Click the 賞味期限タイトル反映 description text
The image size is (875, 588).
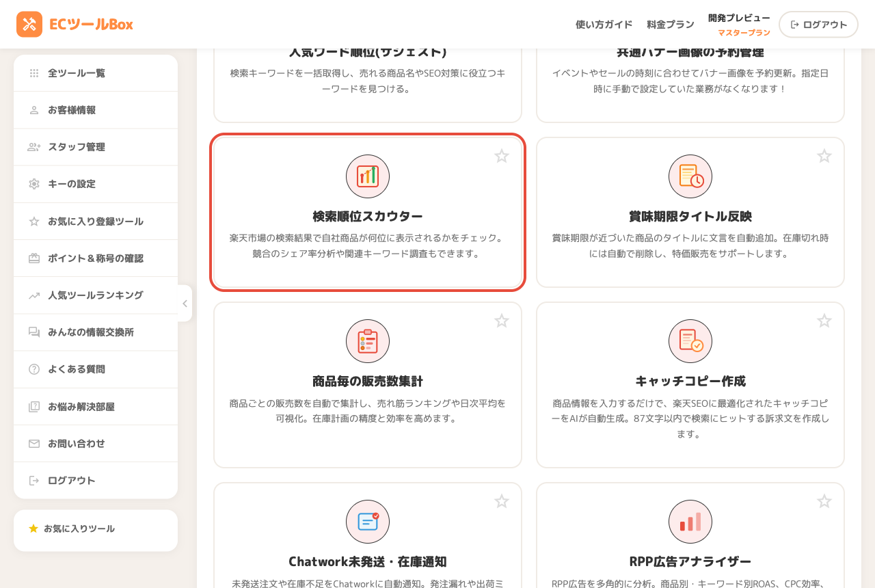click(690, 246)
